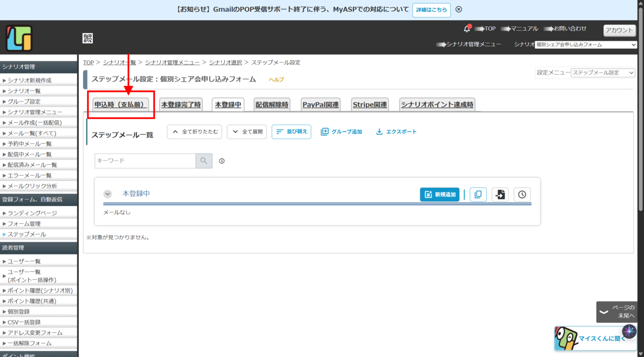644x357 pixels.
Task: Open the 詳細はこちら announcement details
Action: click(x=431, y=10)
